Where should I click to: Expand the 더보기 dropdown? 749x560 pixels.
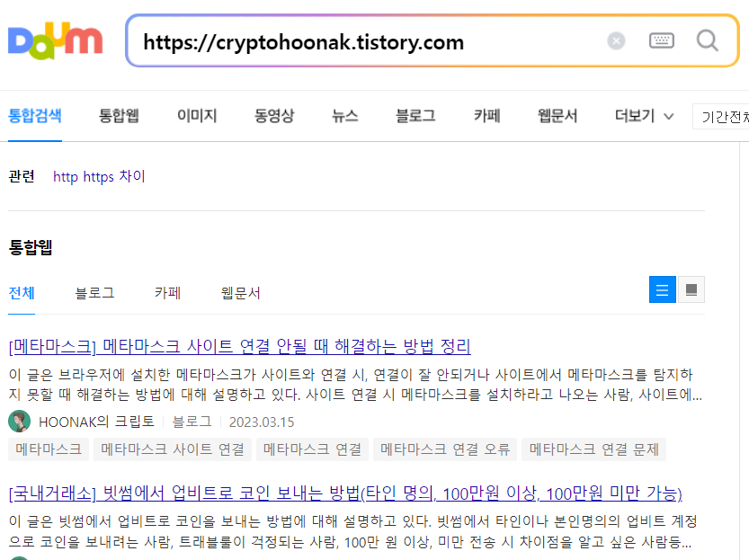pyautogui.click(x=644, y=116)
